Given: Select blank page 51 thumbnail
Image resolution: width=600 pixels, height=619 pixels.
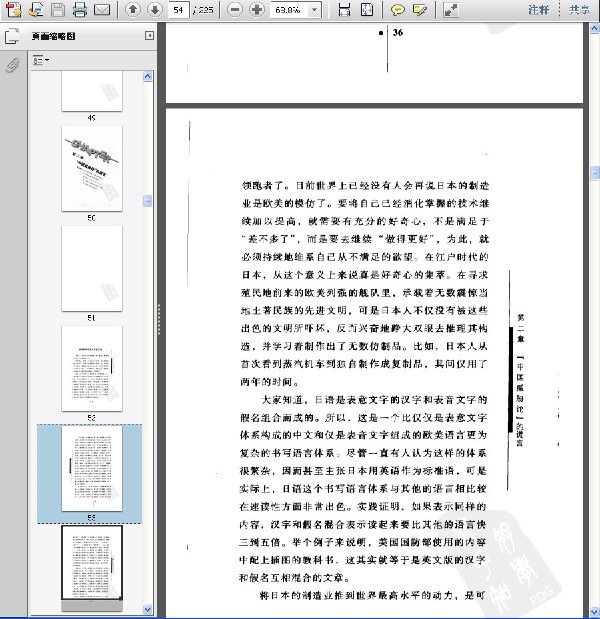Looking at the screenshot, I should point(92,268).
